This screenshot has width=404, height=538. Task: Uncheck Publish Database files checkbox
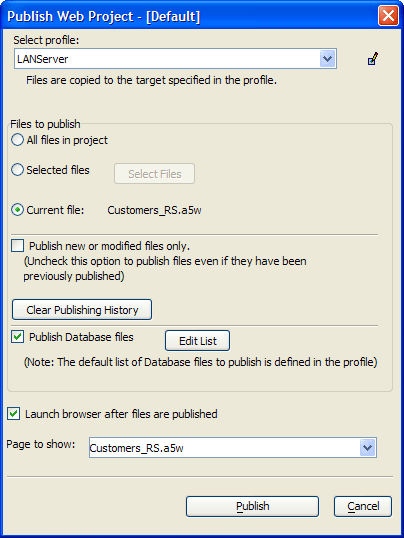(18, 337)
